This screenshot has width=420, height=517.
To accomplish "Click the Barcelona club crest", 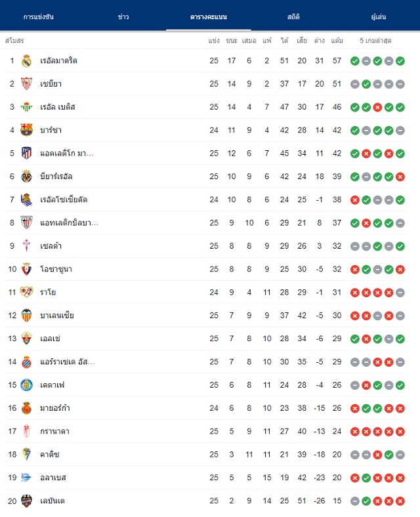I will (x=26, y=130).
